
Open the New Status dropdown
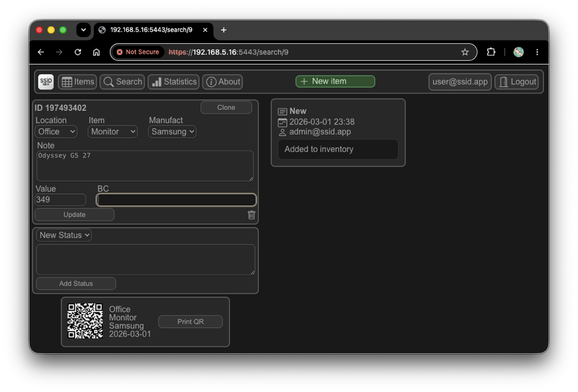point(64,235)
